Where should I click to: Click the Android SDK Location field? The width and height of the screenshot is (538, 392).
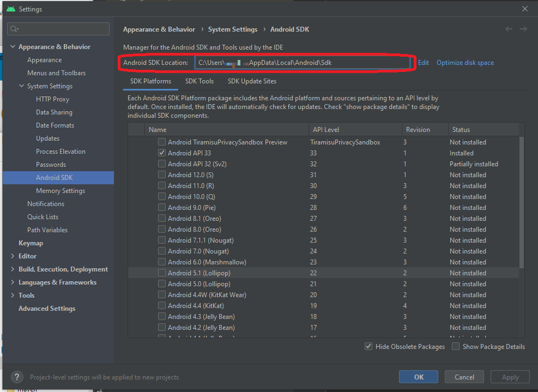pyautogui.click(x=303, y=63)
